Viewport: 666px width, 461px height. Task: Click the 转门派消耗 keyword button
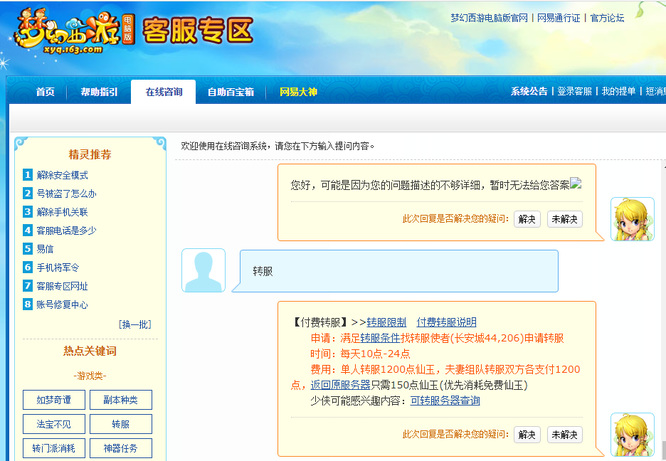54,448
